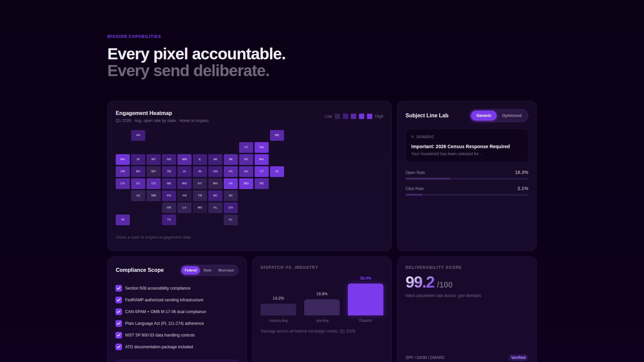The width and height of the screenshot is (644, 362).
Task: Select the CO state tile
Action: (154, 184)
